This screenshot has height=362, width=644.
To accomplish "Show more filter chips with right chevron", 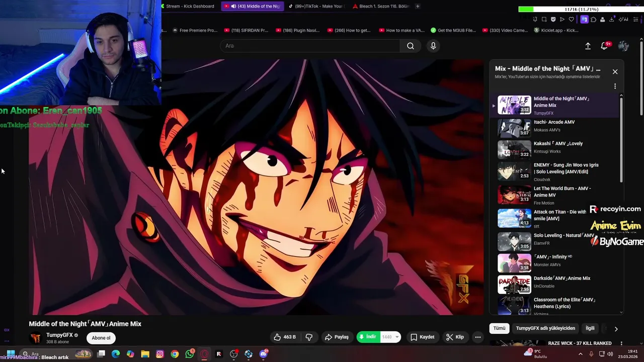I will 616,329.
